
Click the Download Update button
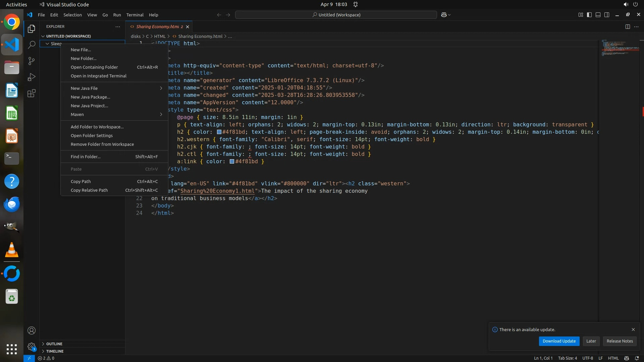pyautogui.click(x=559, y=341)
